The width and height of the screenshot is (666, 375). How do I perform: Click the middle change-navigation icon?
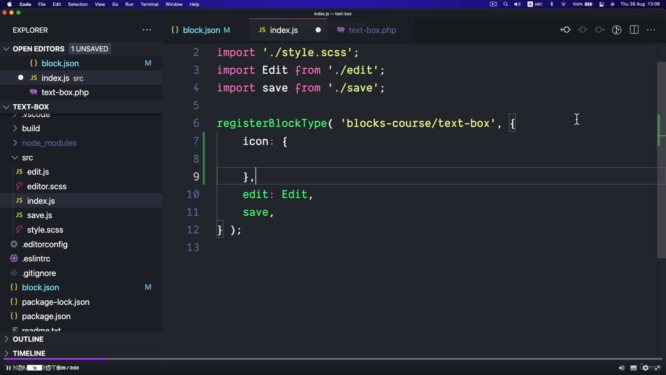point(582,30)
